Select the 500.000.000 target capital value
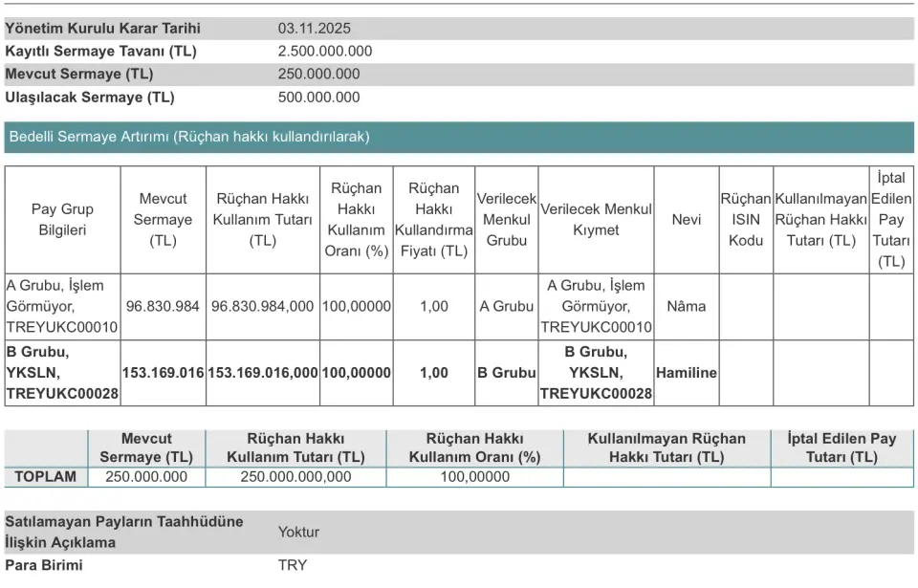This screenshot has height=588, width=918. (x=318, y=97)
